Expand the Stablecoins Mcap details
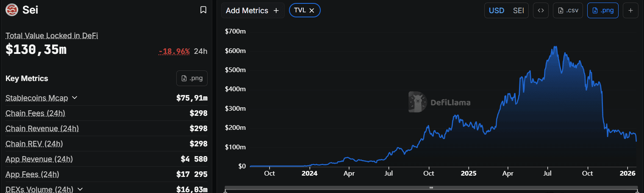 point(75,98)
